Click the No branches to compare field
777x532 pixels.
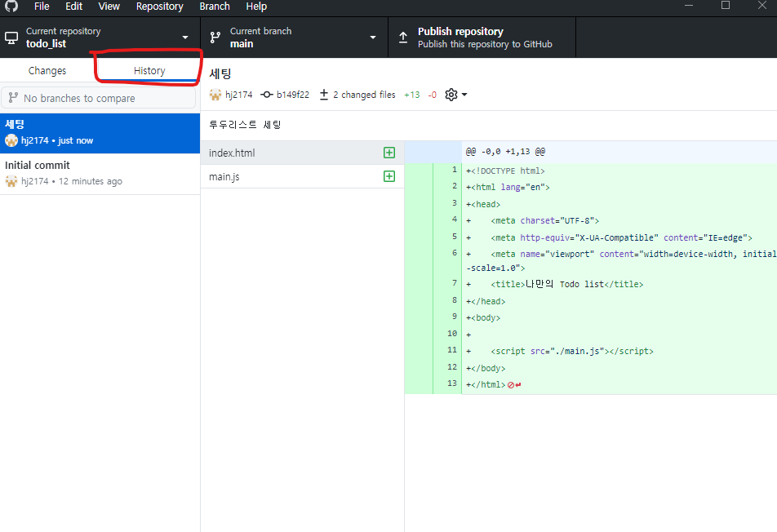[99, 98]
